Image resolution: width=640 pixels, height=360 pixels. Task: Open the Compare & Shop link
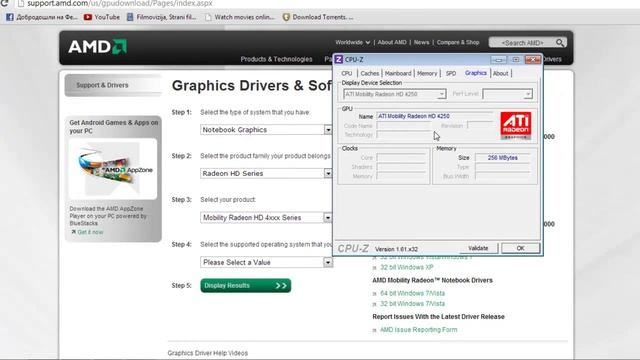[x=458, y=42]
